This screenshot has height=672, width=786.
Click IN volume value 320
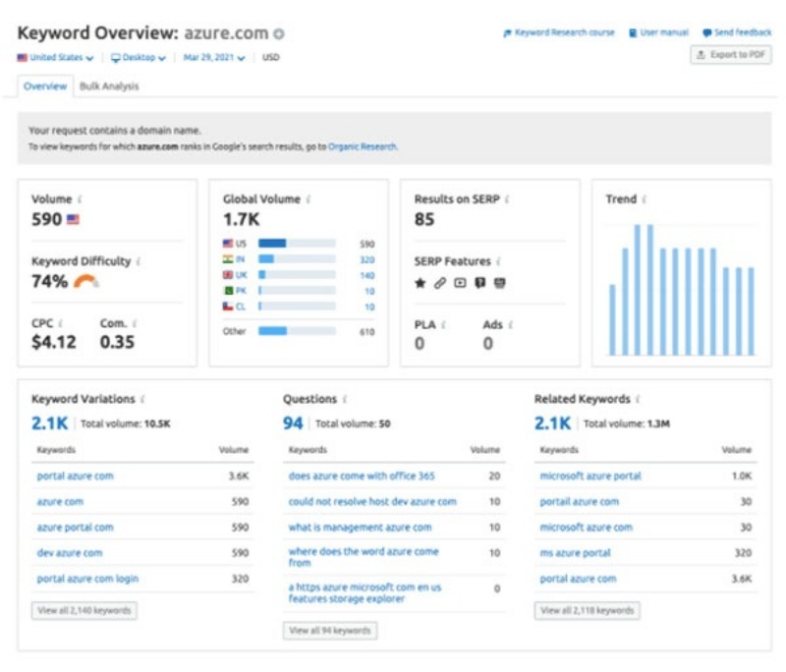tap(367, 259)
